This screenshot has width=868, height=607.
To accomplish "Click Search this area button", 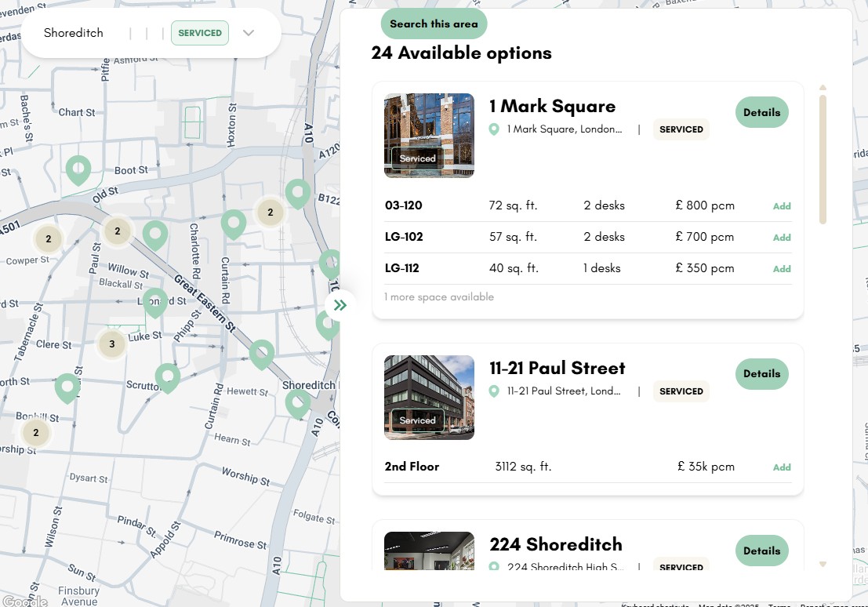I will click(x=434, y=24).
